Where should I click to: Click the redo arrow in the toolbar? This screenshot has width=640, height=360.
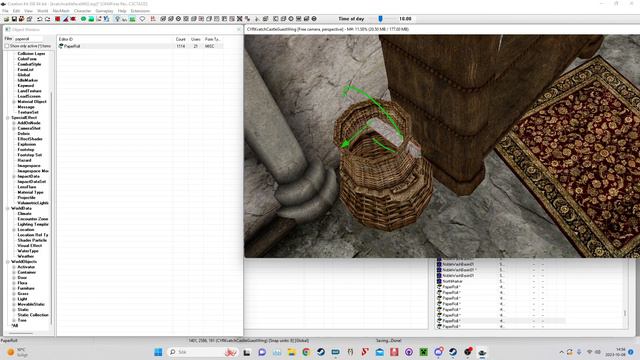pyautogui.click(x=48, y=19)
